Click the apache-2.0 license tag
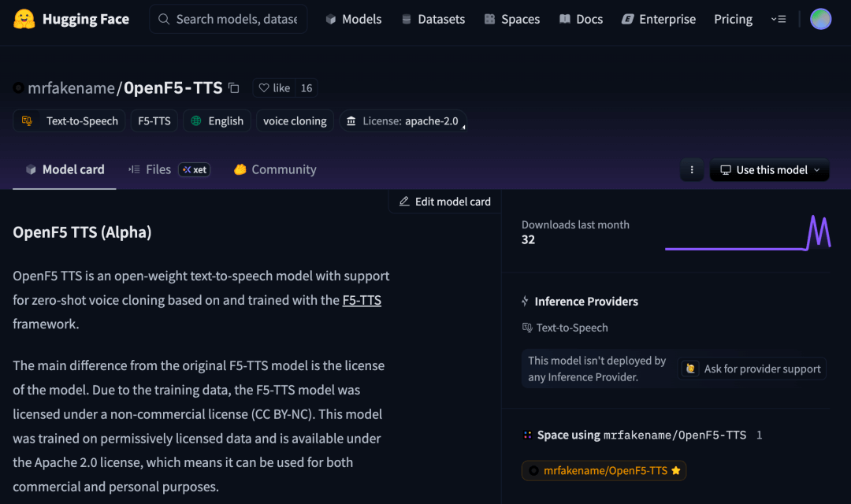 (x=403, y=120)
